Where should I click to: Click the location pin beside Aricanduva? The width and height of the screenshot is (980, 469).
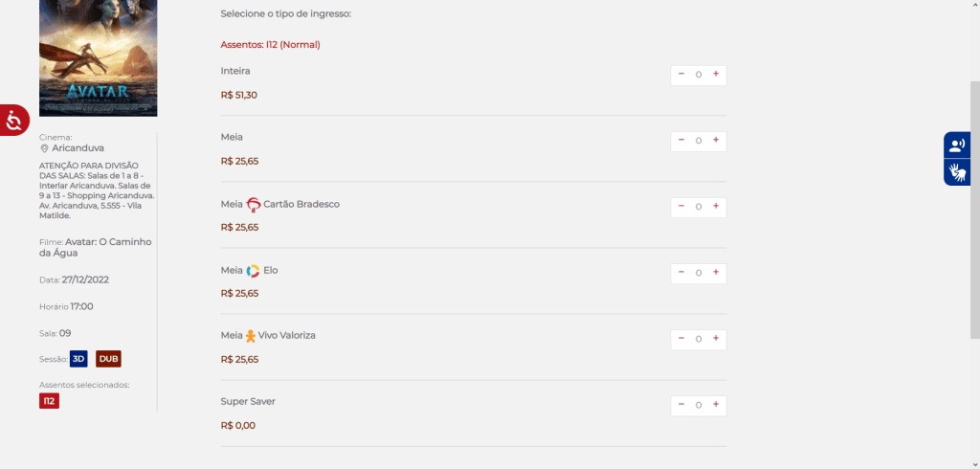44,149
